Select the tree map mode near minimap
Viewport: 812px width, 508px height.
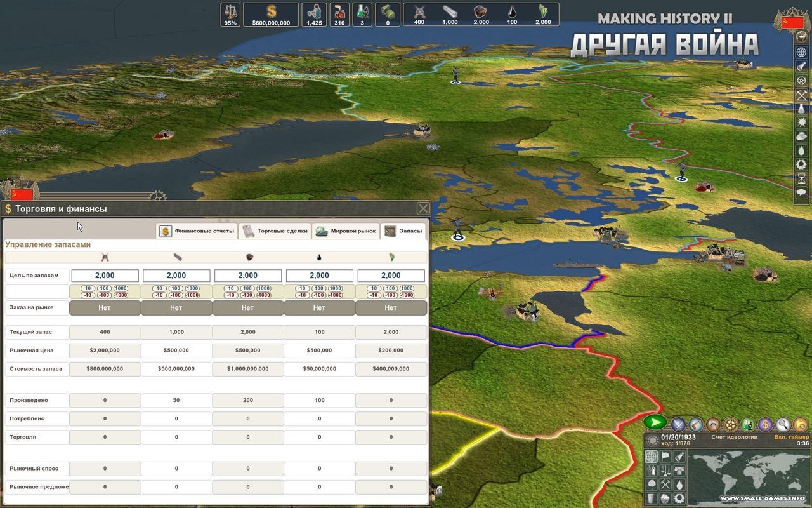tap(651, 485)
